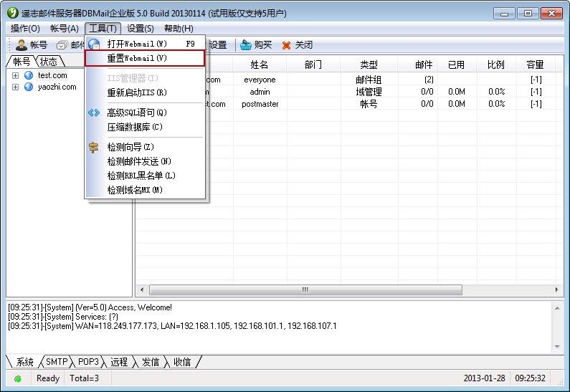570x392 pixels.
Task: Click the horizontal scrollbar thumb in the account list
Action: (305, 290)
